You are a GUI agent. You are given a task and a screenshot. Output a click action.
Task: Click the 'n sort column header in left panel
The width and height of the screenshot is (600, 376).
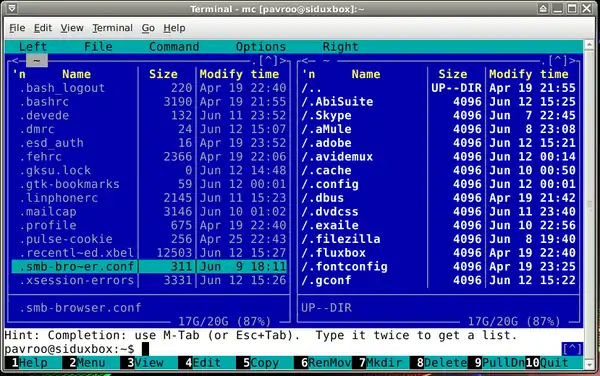(x=19, y=74)
